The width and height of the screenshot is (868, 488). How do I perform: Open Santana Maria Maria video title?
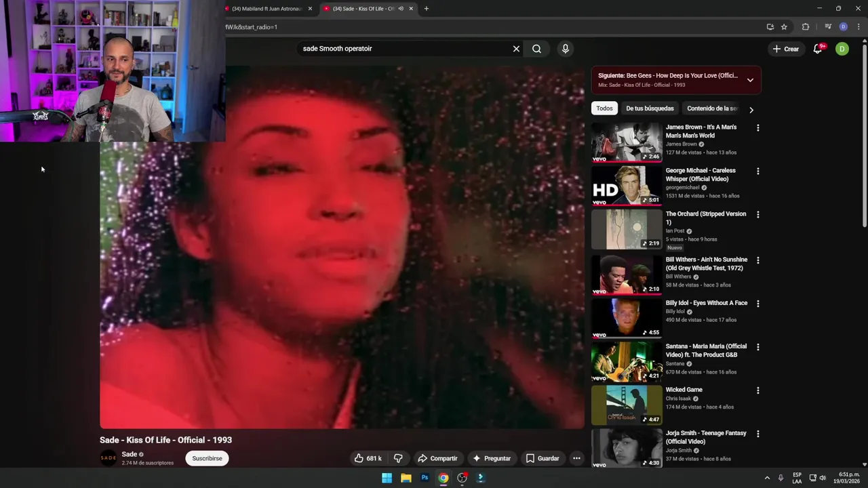click(706, 350)
